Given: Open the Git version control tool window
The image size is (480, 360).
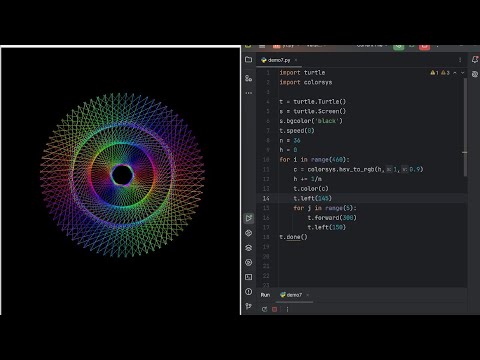Looking at the screenshot, I should (x=249, y=306).
